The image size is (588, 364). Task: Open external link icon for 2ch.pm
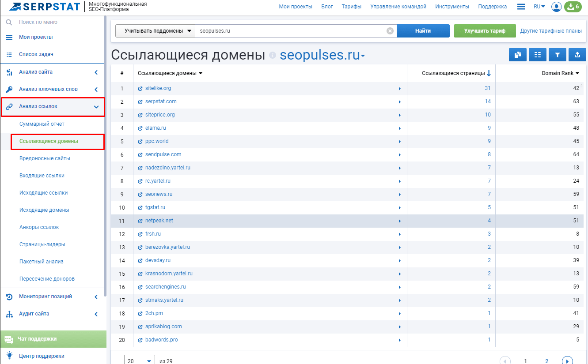pyautogui.click(x=140, y=314)
